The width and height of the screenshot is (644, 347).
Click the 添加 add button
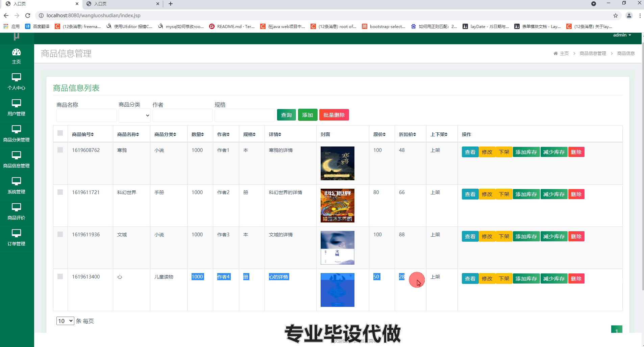307,115
